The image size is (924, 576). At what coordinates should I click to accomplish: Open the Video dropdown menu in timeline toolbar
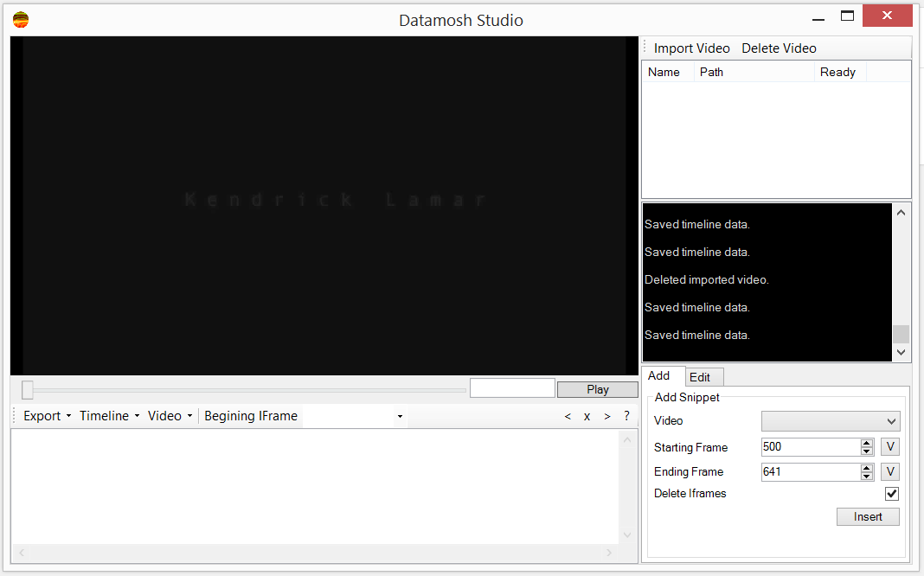170,416
